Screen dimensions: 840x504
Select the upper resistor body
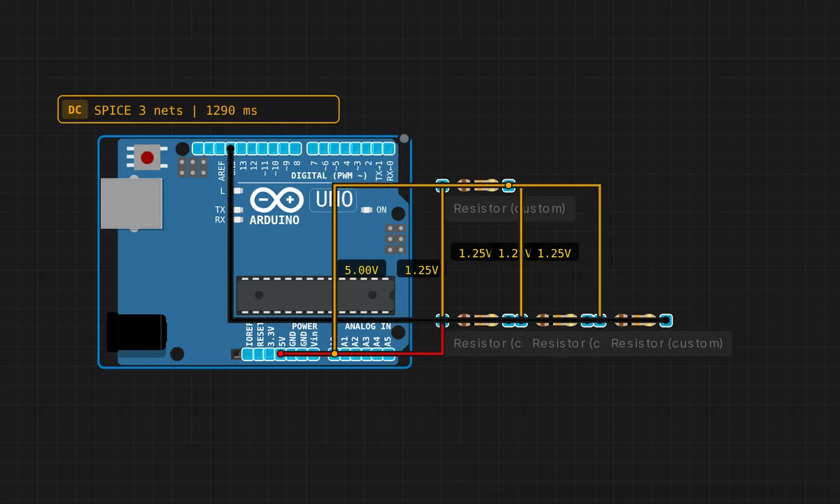(x=479, y=185)
